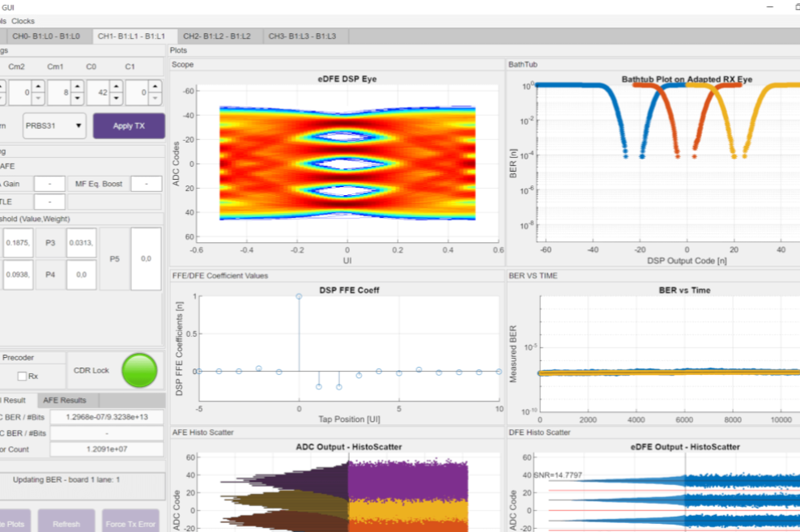800x532 pixels.
Task: Select the CH1- B1:L1 - B1:L1 tab
Action: 132,36
